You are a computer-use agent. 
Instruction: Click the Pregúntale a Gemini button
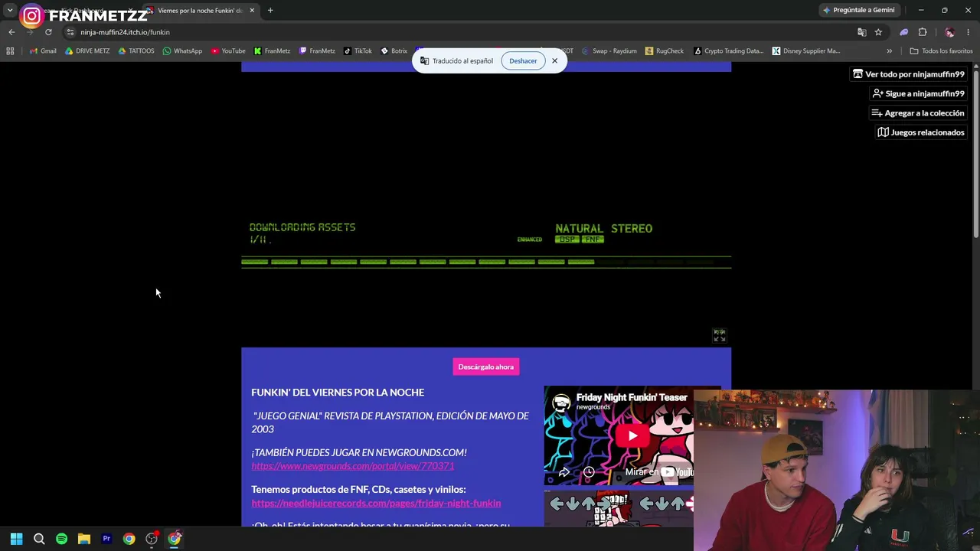coord(858,10)
